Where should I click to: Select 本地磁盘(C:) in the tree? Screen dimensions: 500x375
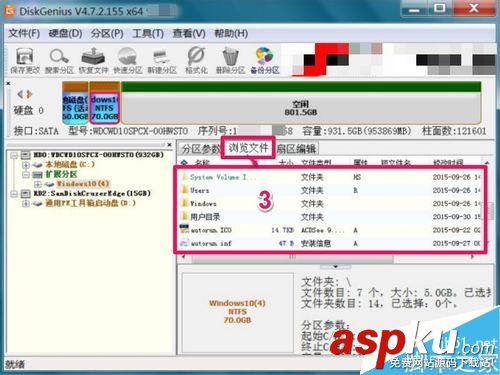click(70, 165)
